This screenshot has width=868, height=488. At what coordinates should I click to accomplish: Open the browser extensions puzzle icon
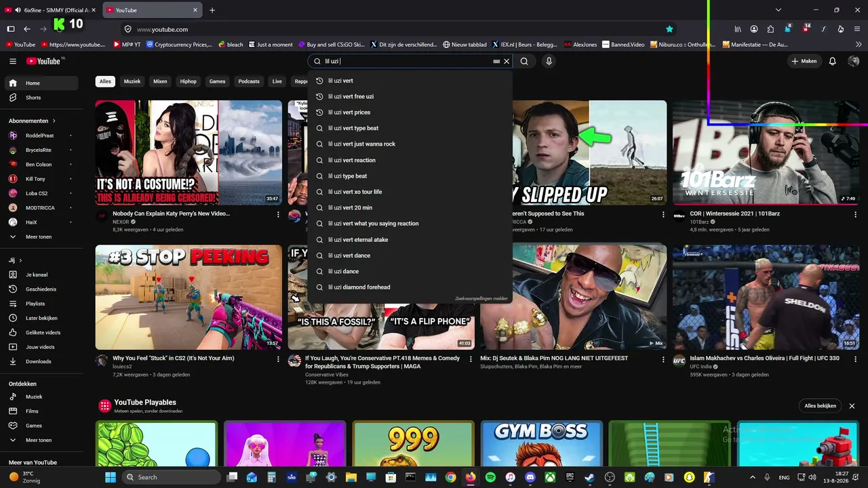[770, 29]
